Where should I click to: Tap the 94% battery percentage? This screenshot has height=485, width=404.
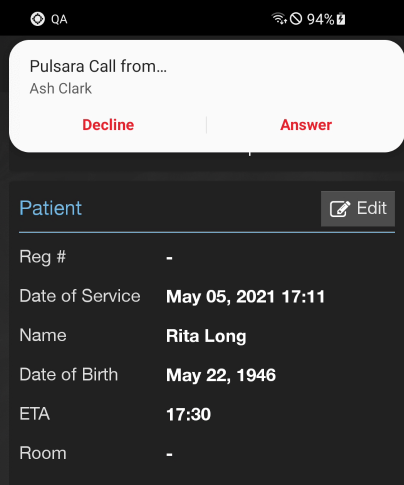[320, 19]
